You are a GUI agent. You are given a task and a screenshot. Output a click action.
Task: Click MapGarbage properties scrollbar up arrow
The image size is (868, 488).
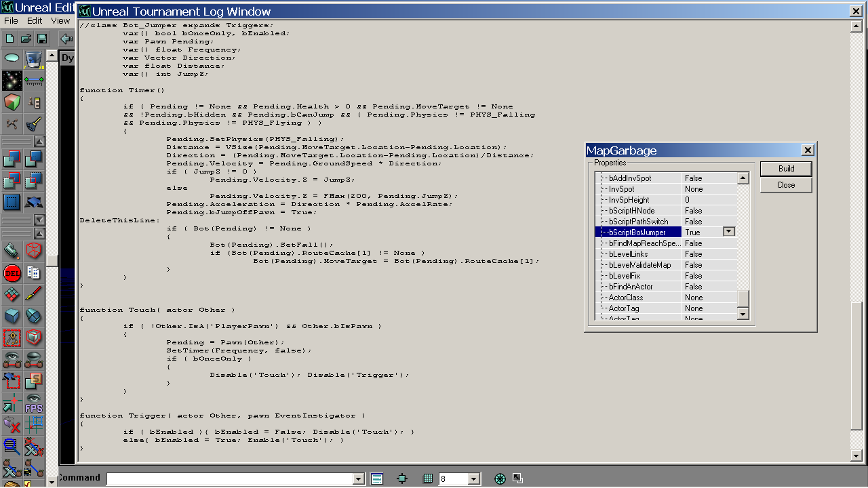[743, 178]
